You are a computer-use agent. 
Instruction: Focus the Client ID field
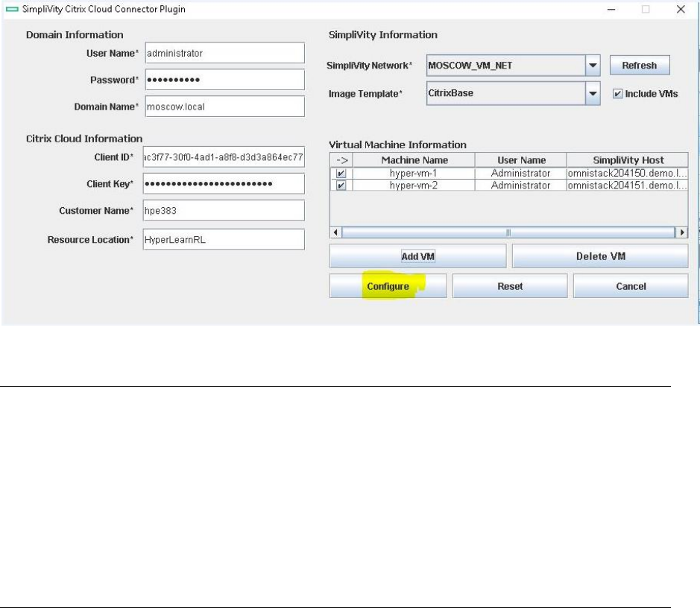224,157
